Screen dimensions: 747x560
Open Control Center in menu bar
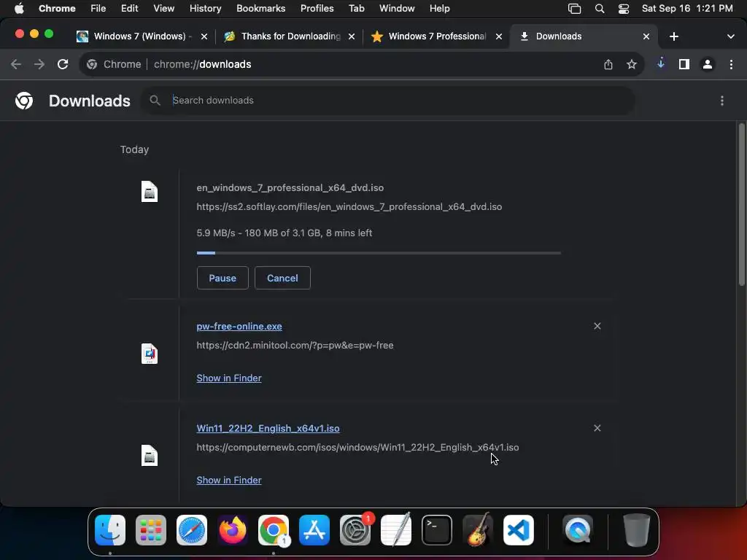624,9
